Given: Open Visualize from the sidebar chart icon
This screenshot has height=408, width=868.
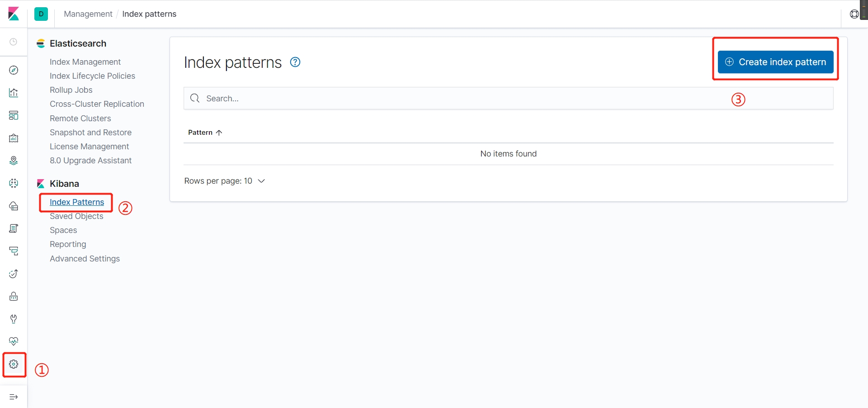Looking at the screenshot, I should tap(14, 93).
